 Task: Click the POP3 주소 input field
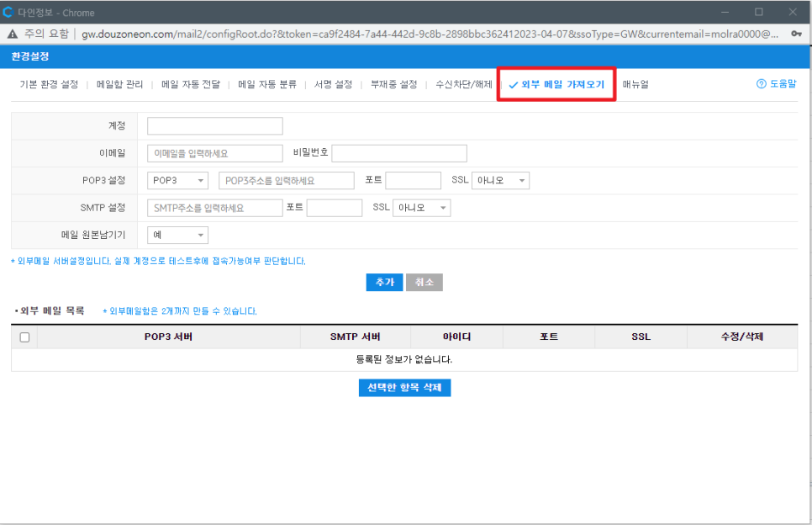(x=287, y=180)
